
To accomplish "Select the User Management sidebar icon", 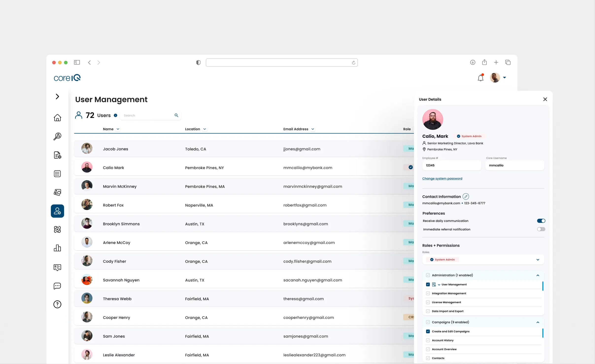I will 57,211.
